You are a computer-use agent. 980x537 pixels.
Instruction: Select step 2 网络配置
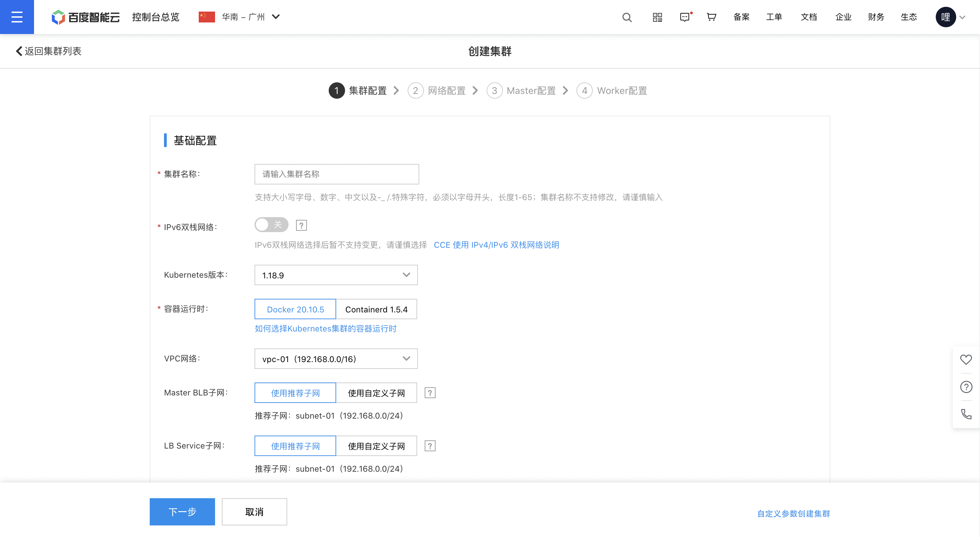pyautogui.click(x=437, y=91)
